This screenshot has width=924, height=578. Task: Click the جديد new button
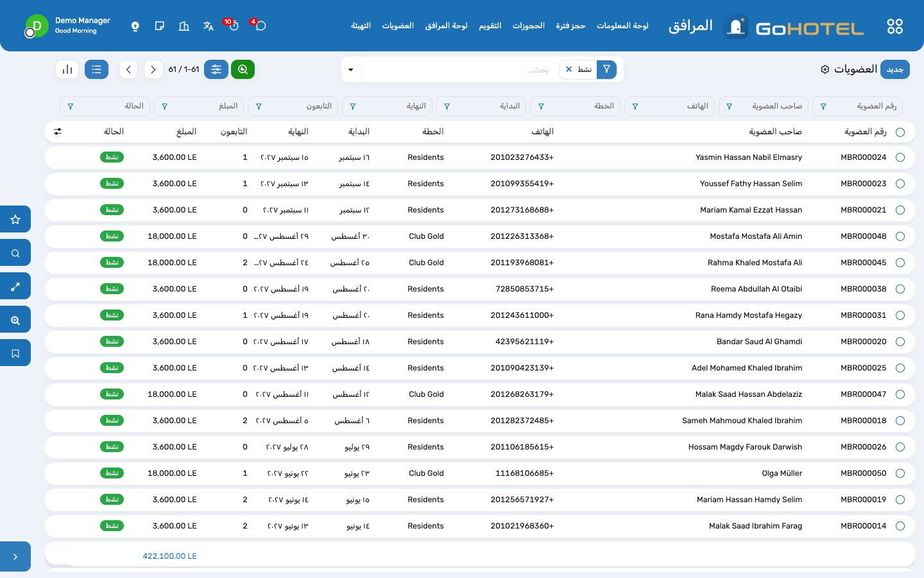click(x=894, y=69)
